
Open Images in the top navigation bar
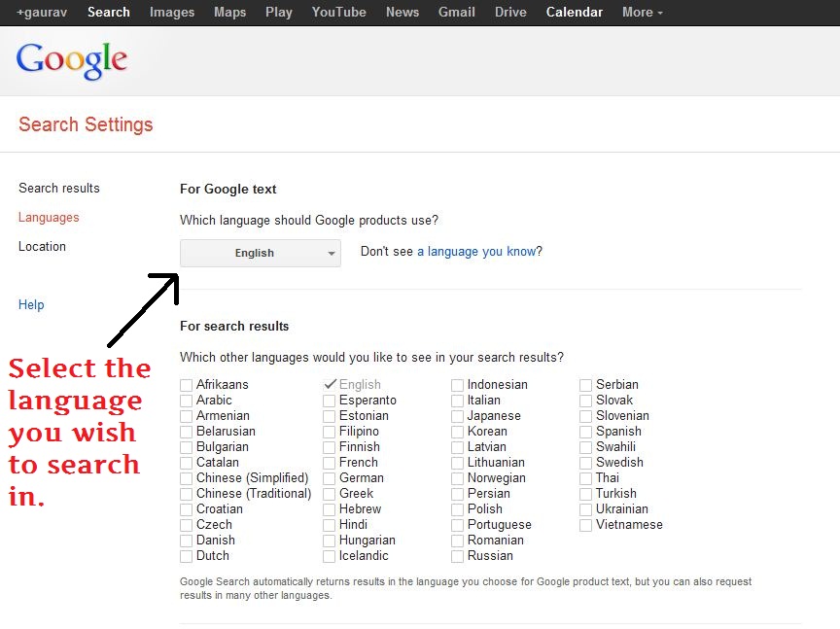[172, 12]
